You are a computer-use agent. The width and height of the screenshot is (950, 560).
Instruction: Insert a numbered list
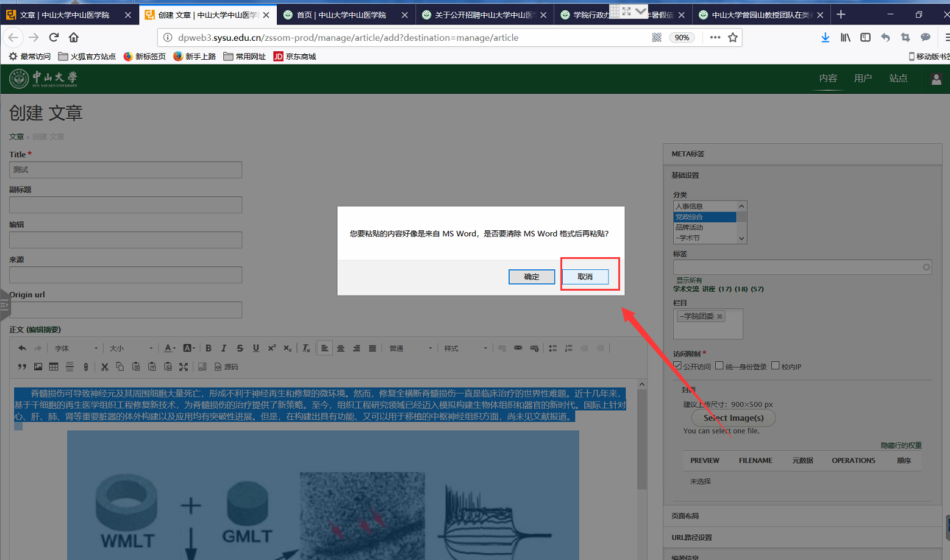click(568, 348)
